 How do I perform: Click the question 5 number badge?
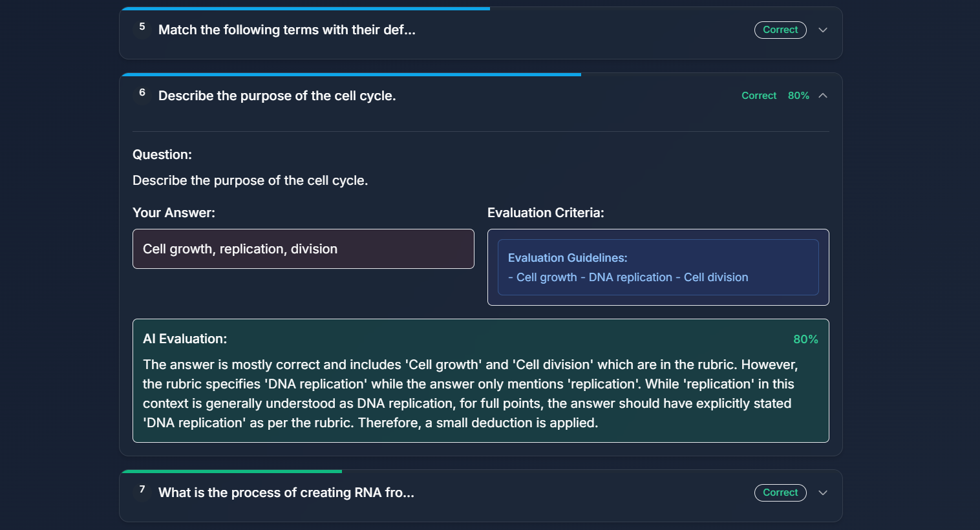point(142,28)
